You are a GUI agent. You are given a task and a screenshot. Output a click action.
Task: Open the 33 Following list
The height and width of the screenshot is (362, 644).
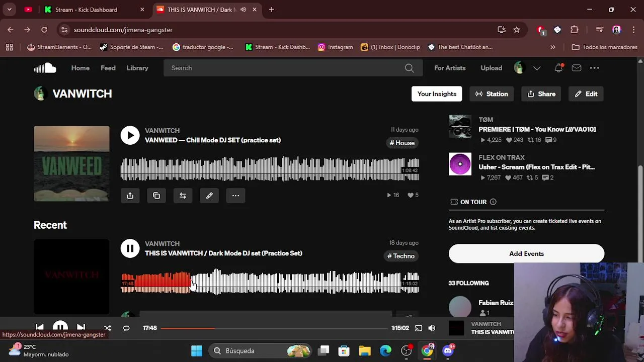pyautogui.click(x=468, y=283)
